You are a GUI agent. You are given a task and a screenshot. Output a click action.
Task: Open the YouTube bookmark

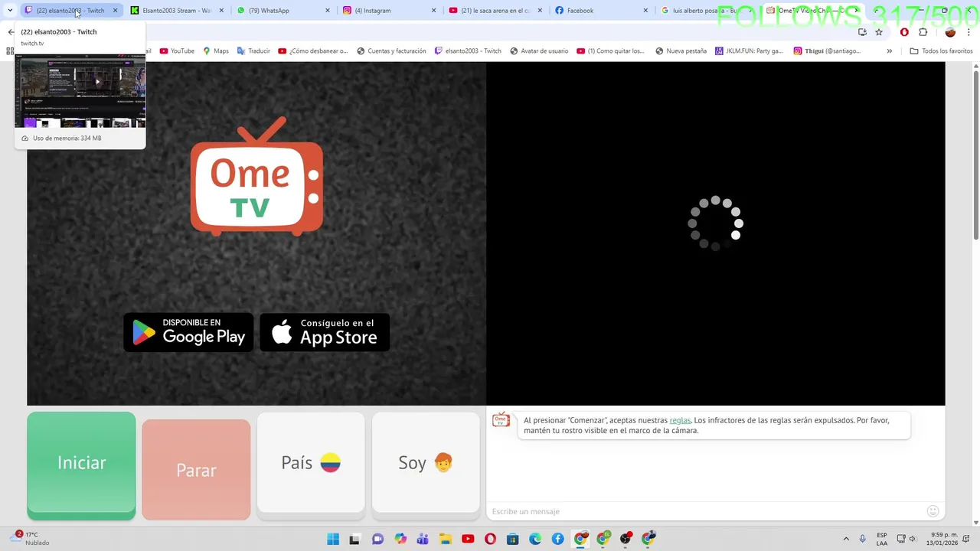click(177, 51)
